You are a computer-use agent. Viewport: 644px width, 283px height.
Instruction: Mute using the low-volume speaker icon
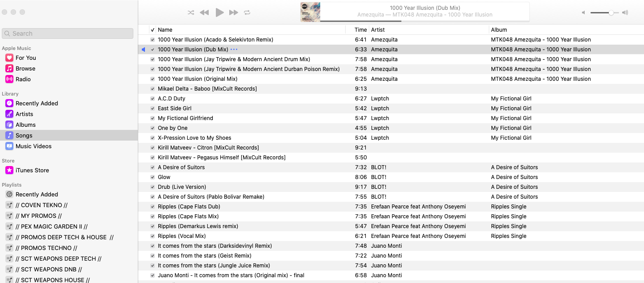pyautogui.click(x=583, y=13)
